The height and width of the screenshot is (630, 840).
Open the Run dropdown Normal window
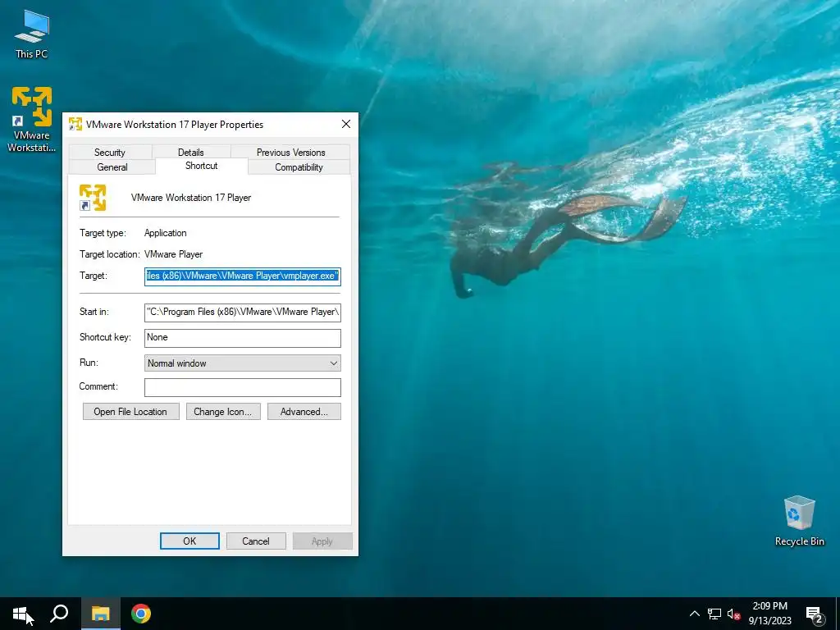pyautogui.click(x=243, y=363)
